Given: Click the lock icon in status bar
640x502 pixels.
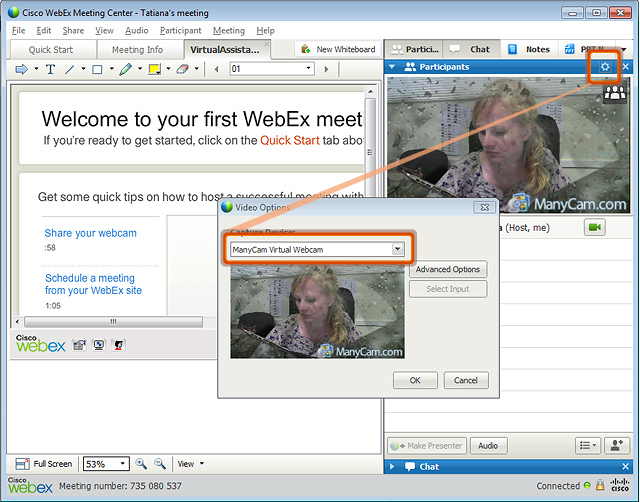Looking at the screenshot, I should 600,485.
